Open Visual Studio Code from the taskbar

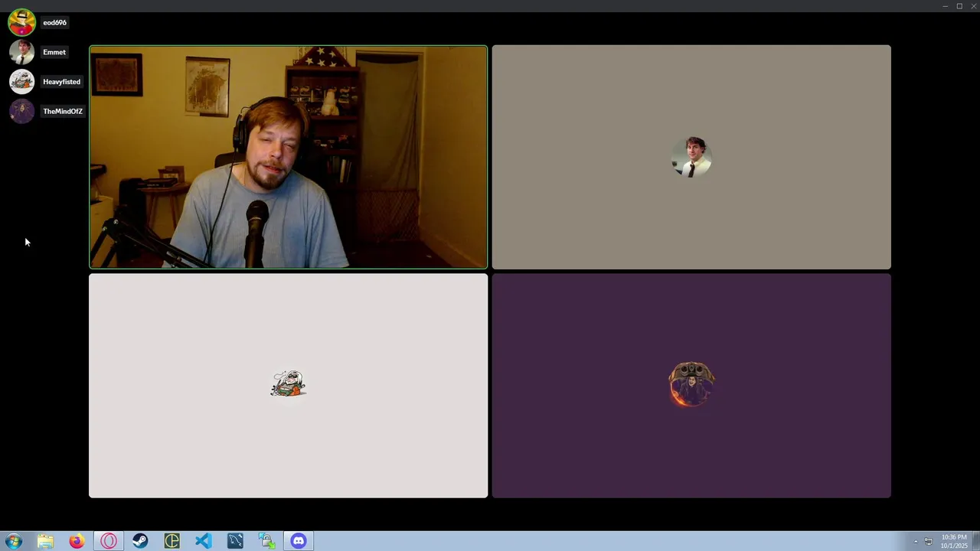click(203, 541)
